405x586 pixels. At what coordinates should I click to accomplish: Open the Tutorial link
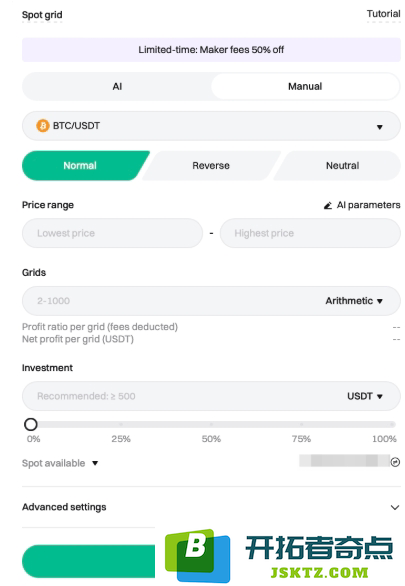point(383,14)
